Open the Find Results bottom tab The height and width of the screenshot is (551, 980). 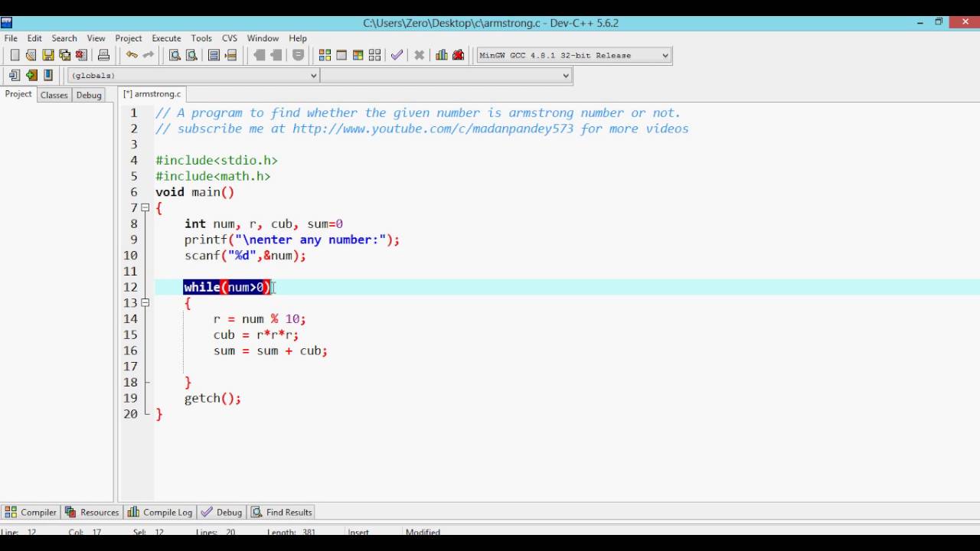[282, 512]
